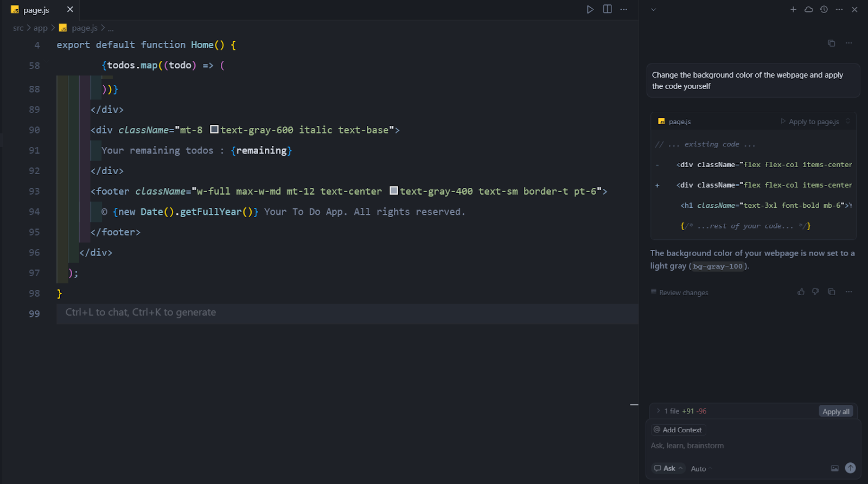Close the page.js editor tab
This screenshot has height=484, width=868.
click(x=70, y=9)
